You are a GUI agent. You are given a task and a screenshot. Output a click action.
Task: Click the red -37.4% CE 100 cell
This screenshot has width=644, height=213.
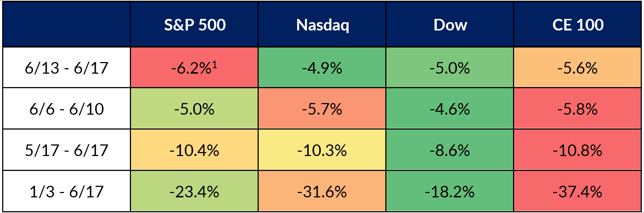(x=578, y=191)
